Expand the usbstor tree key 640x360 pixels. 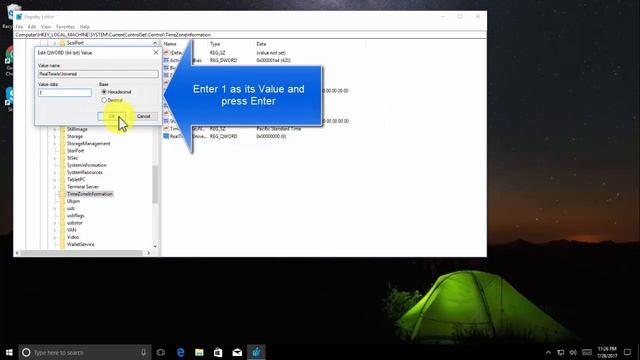tap(55, 223)
